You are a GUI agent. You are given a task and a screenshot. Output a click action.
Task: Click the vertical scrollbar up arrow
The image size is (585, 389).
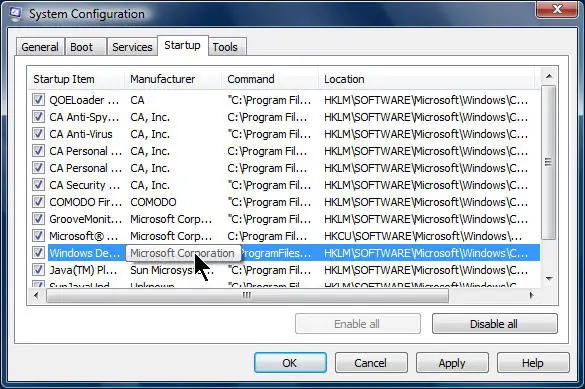548,76
